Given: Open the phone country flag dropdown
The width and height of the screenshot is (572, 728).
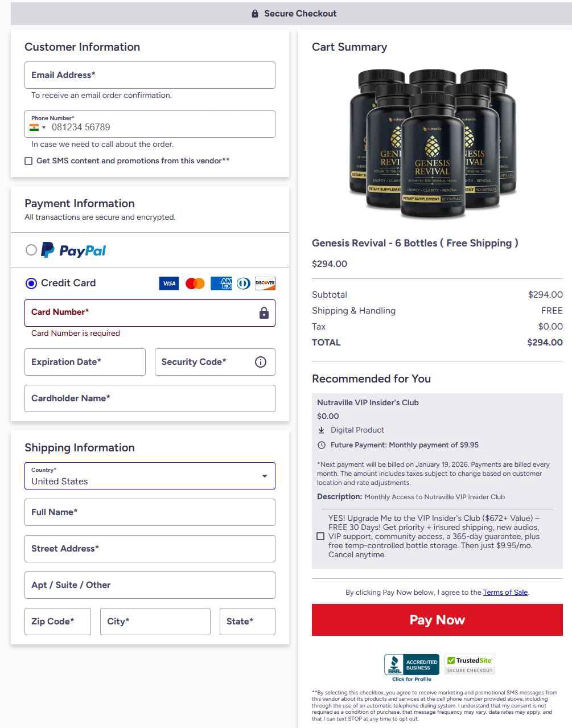Looking at the screenshot, I should click(x=38, y=127).
